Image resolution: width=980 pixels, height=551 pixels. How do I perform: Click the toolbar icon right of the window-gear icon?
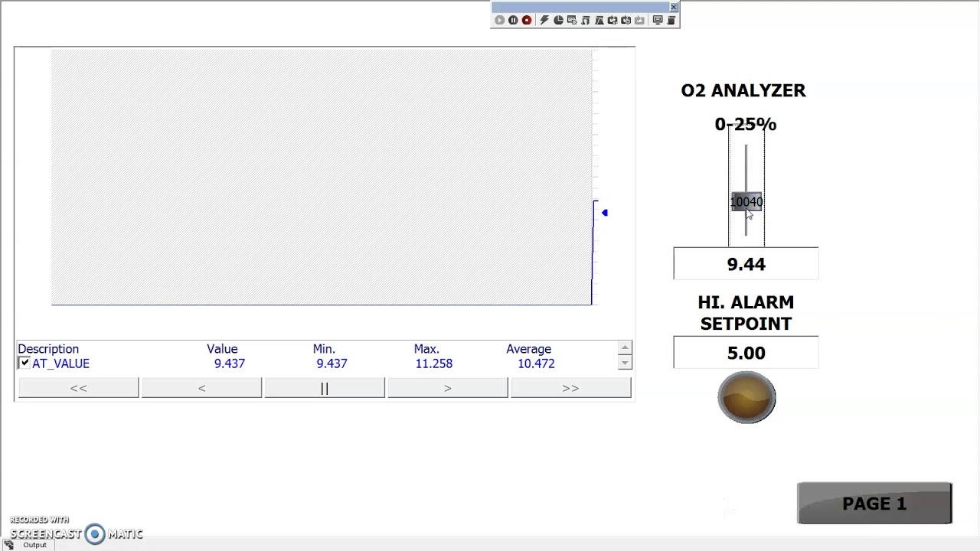pos(586,20)
